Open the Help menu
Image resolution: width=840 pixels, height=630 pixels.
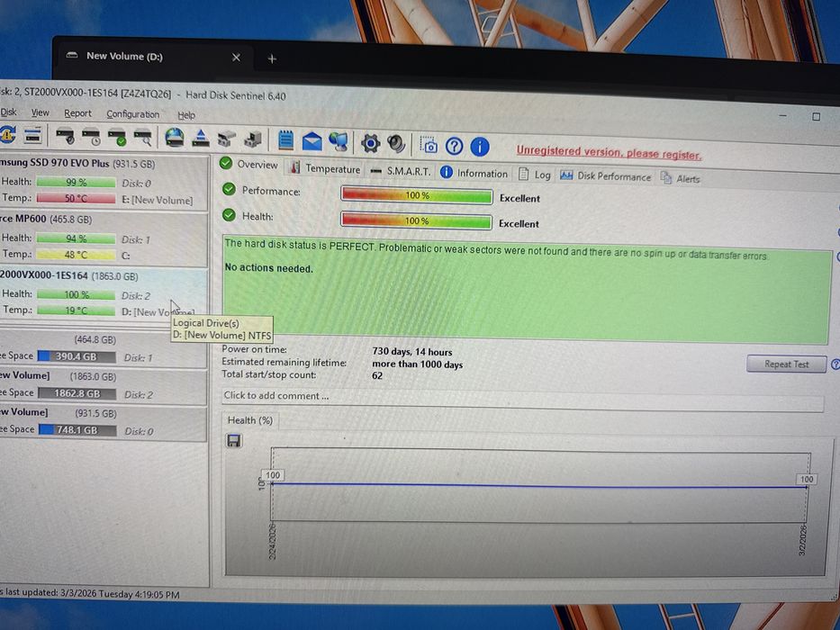tap(186, 115)
